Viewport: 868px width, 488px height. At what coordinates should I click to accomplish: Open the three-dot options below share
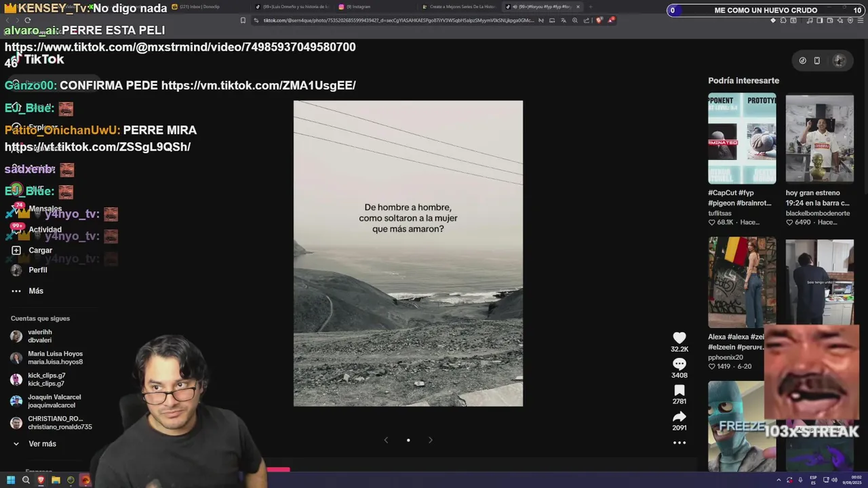679,443
